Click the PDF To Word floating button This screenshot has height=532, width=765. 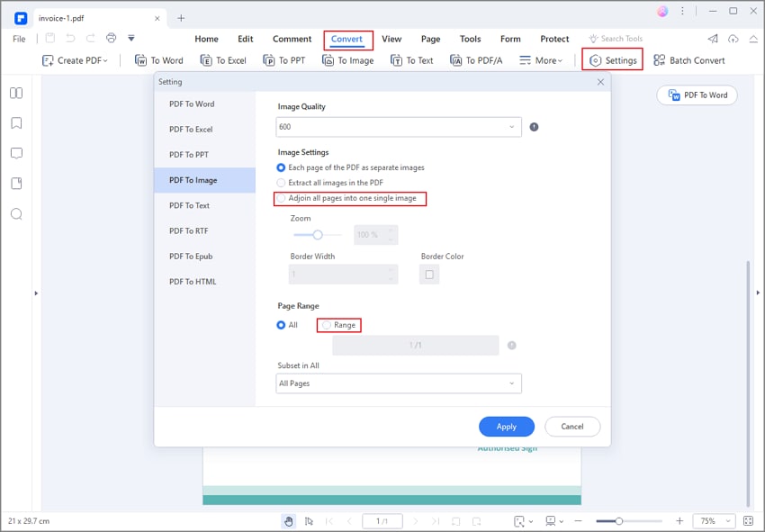coord(697,95)
